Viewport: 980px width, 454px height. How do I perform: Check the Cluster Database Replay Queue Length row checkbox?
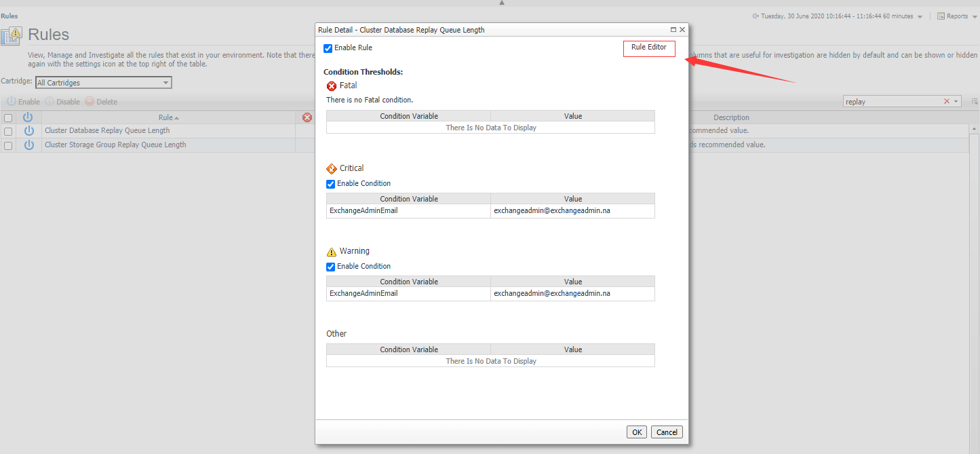(7, 130)
